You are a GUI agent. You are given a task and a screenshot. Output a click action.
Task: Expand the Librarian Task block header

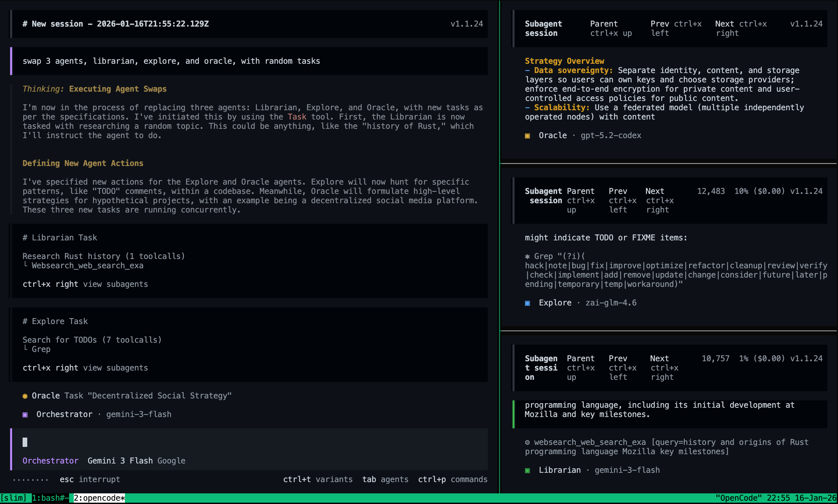pos(60,238)
